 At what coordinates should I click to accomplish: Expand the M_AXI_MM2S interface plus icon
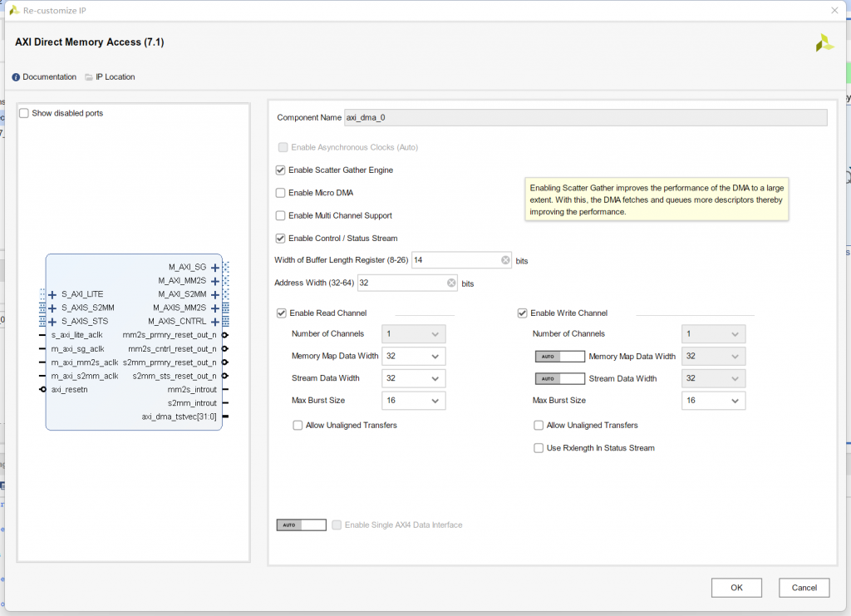(215, 281)
